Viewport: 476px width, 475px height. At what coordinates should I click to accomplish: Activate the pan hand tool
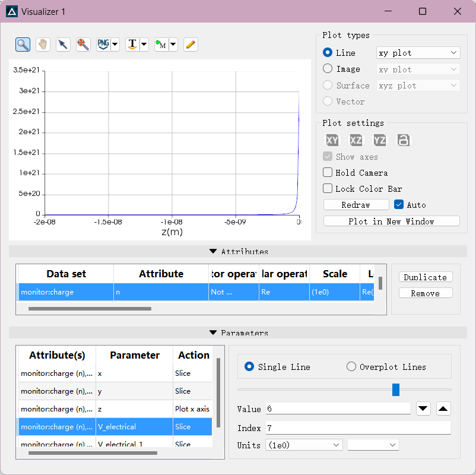point(43,45)
